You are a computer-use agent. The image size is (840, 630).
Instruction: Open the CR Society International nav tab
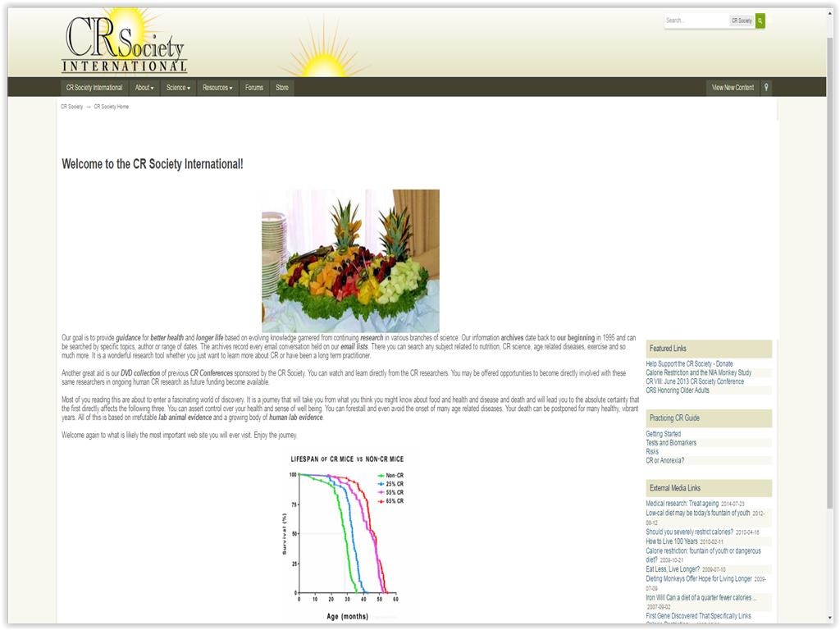[94, 87]
